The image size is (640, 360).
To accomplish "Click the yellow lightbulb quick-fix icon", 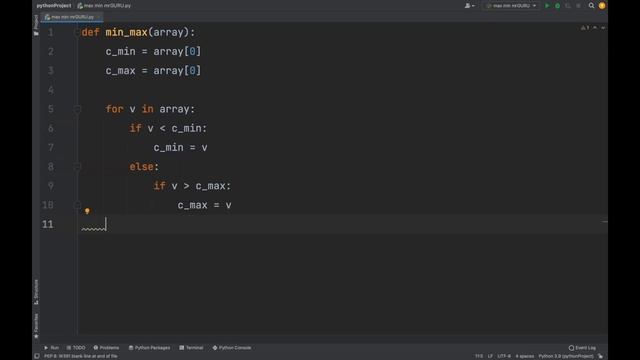I will [87, 211].
